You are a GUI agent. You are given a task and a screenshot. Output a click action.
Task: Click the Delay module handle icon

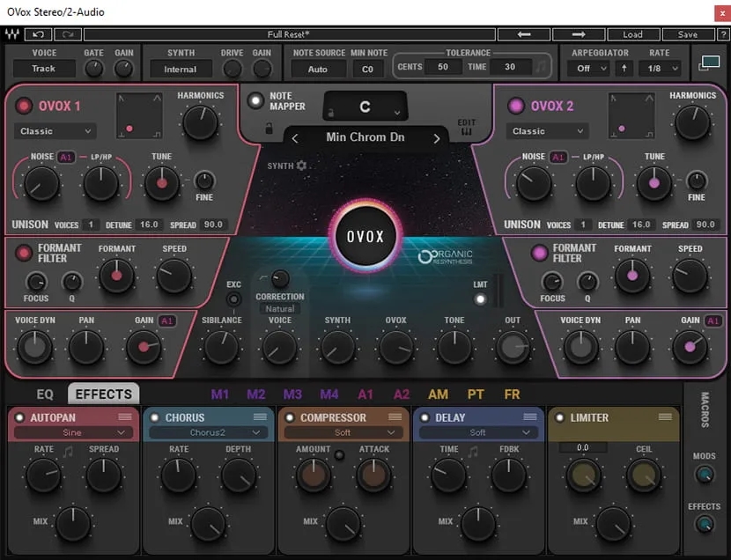pos(530,416)
